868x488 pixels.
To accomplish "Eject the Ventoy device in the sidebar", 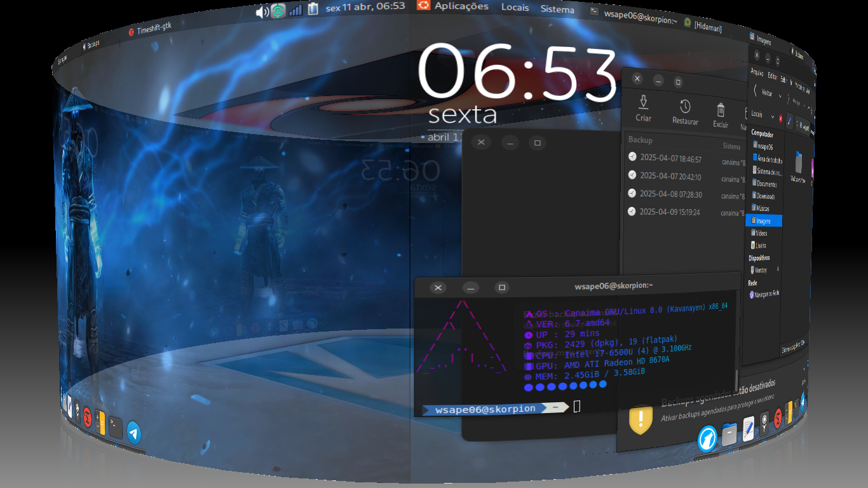I will [x=778, y=270].
